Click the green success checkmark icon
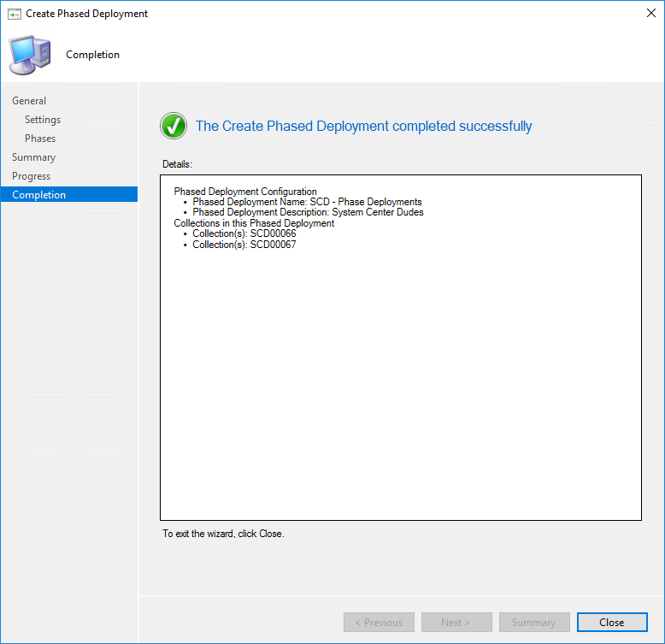The width and height of the screenshot is (665, 644). coord(174,126)
